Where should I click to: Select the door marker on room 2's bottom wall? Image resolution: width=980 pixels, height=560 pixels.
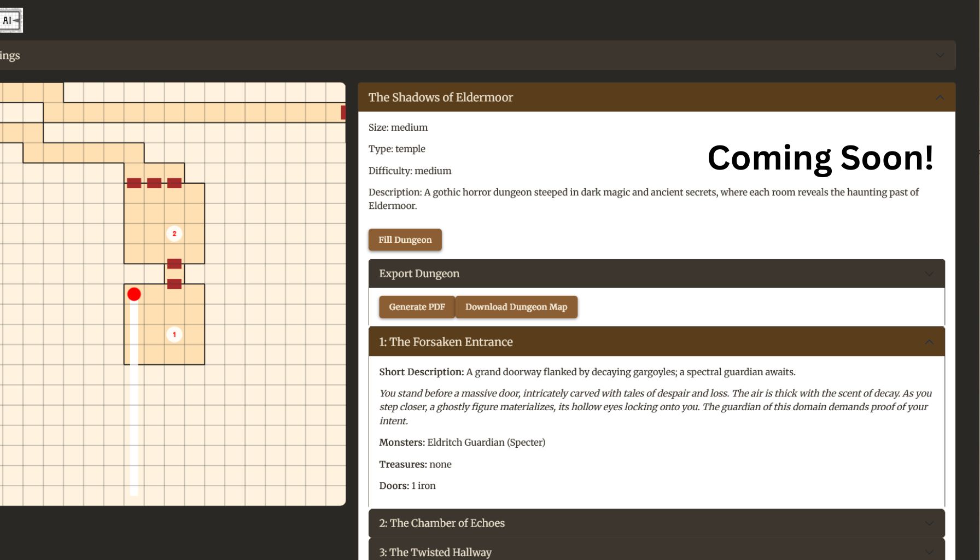(174, 264)
